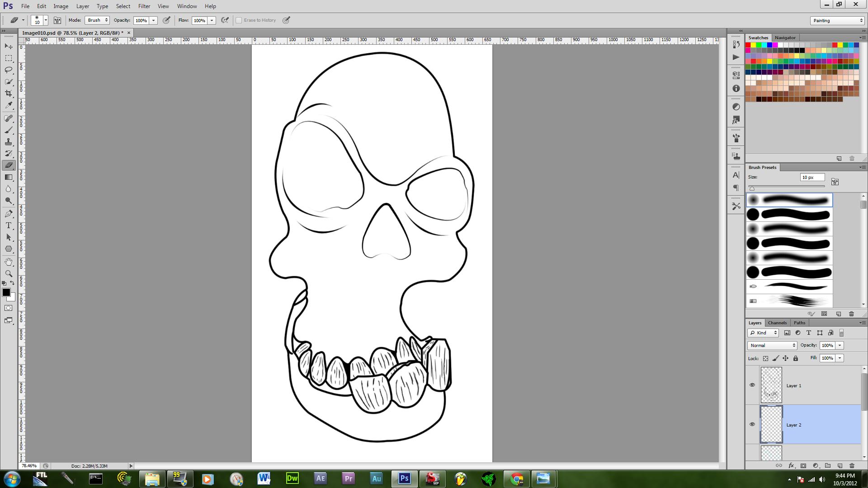Select the Zoom tool
Image resolution: width=868 pixels, height=488 pixels.
pos(9,274)
